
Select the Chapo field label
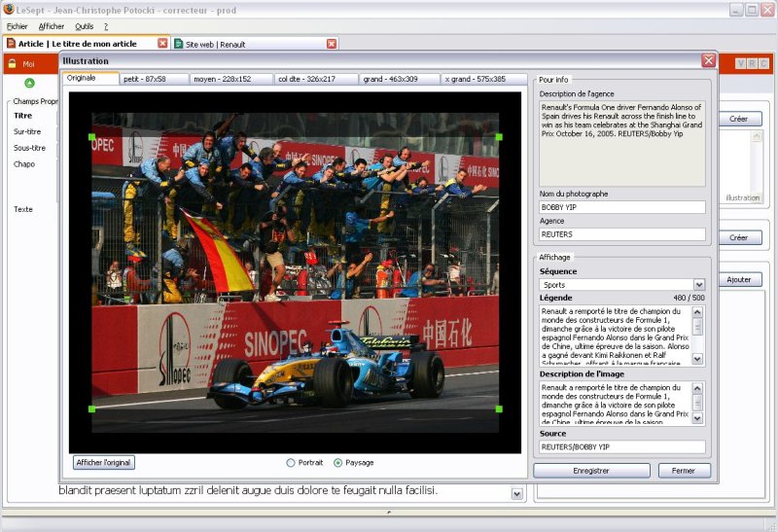[x=24, y=164]
